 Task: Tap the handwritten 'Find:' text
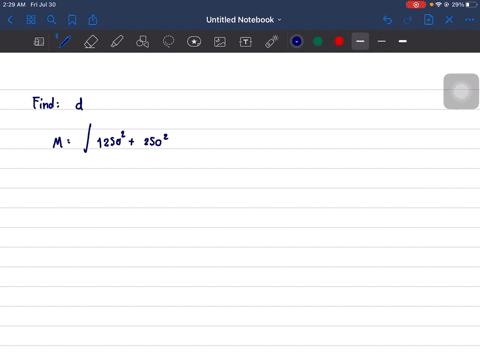46,103
